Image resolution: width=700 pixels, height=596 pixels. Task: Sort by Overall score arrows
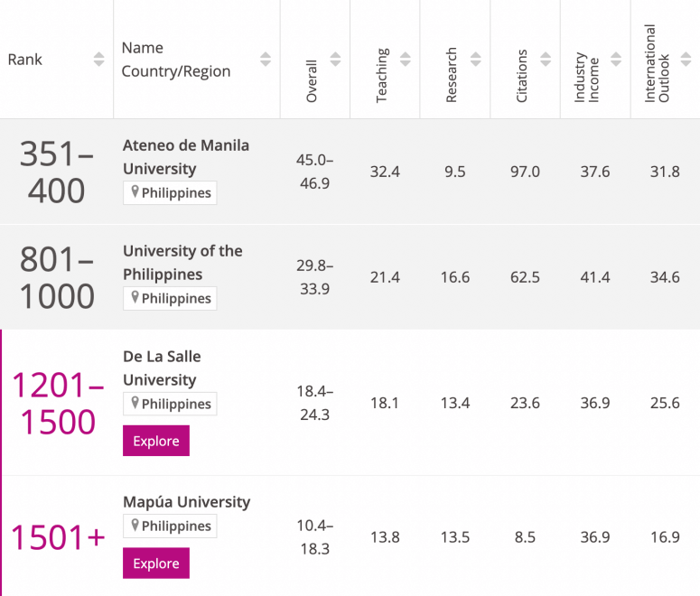coord(335,59)
